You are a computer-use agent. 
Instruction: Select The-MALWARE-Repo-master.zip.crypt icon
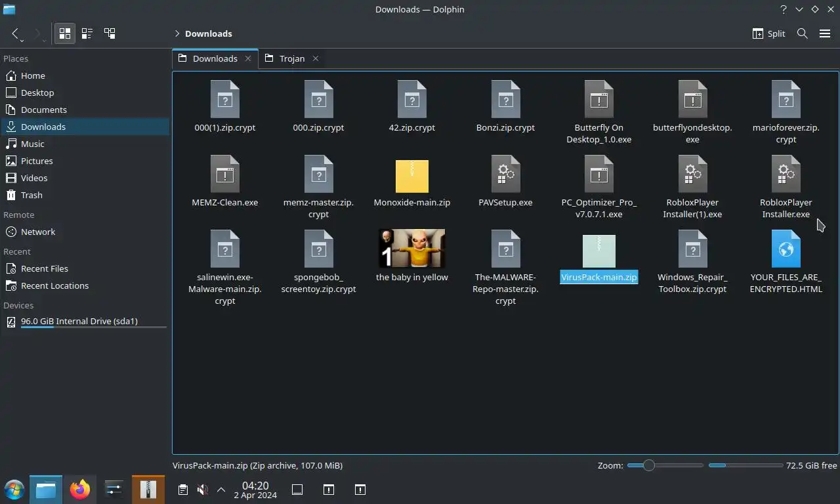click(505, 249)
